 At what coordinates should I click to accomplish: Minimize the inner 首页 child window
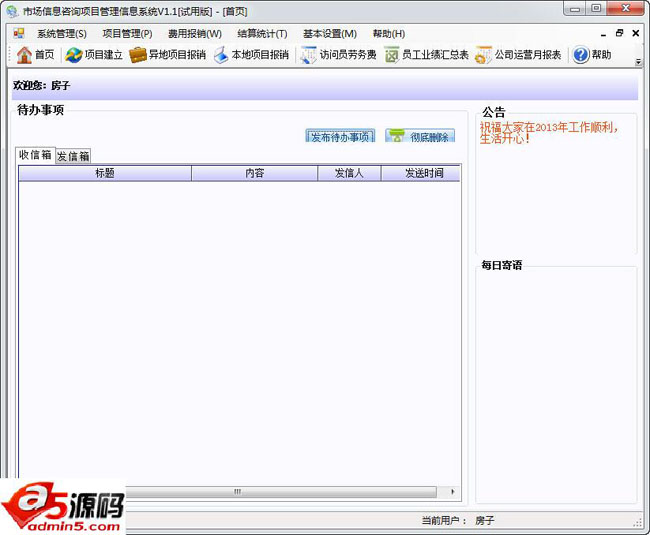pyautogui.click(x=604, y=34)
